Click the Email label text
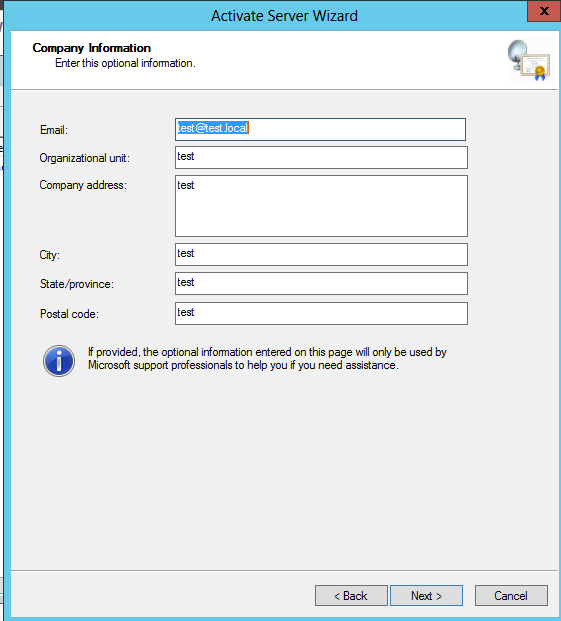Image resolution: width=561 pixels, height=621 pixels. [54, 130]
